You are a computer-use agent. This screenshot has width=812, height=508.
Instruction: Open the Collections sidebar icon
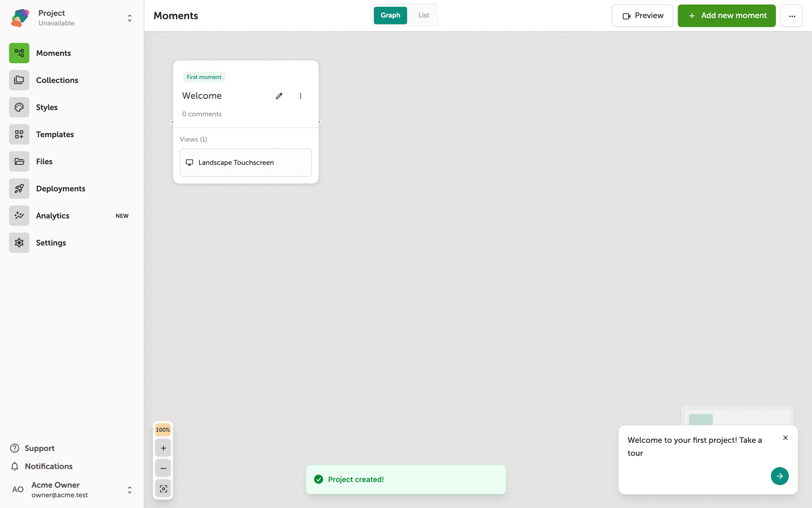(19, 80)
